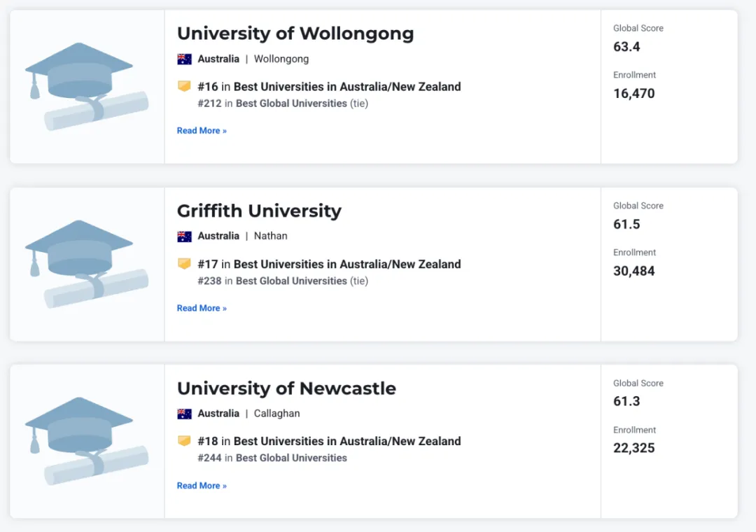Click the gold badge icon next to #16
The image size is (756, 532).
[184, 86]
